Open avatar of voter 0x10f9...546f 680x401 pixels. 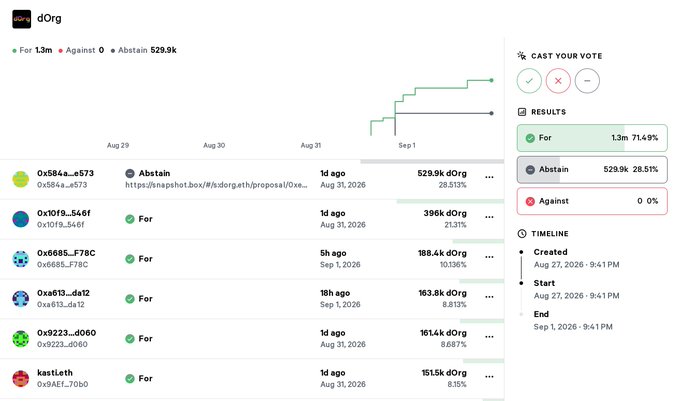[20, 219]
